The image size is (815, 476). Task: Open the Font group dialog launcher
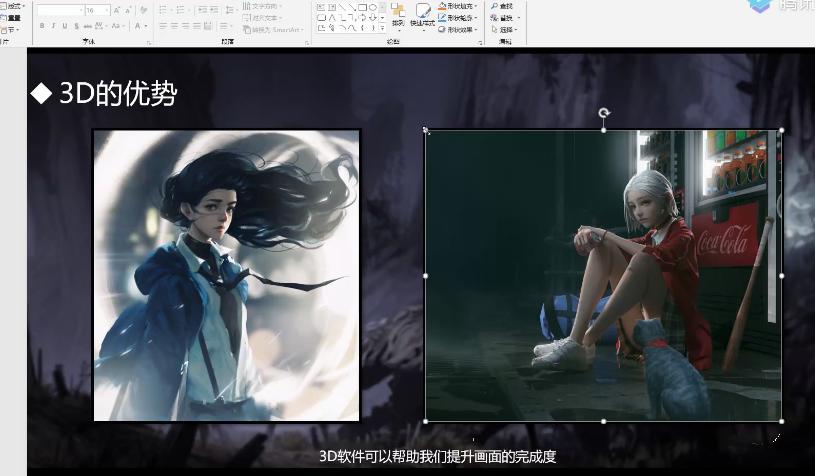[149, 43]
